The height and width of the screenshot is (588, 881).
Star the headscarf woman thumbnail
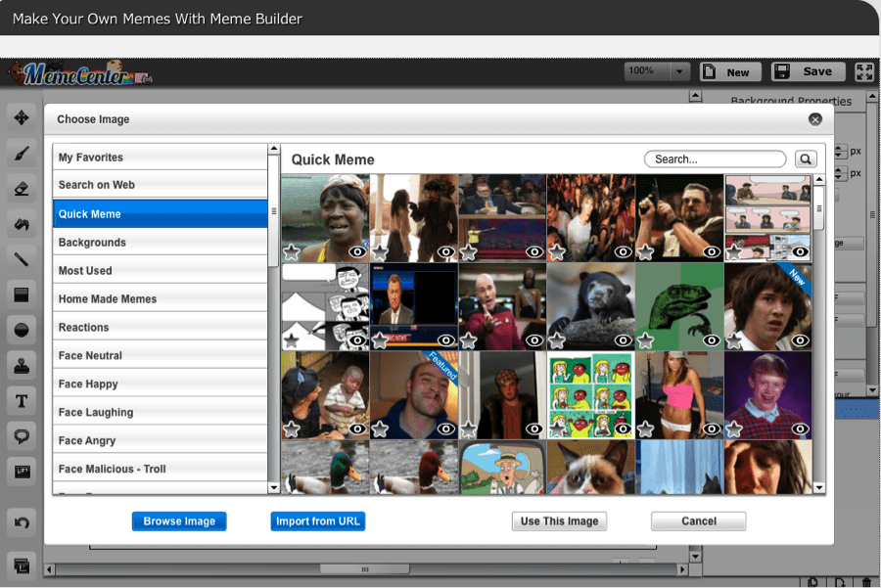pos(291,252)
